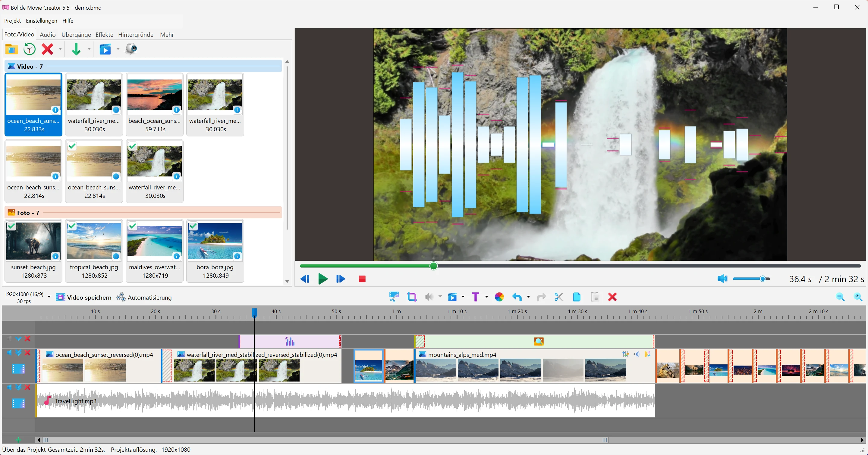Mute the TravelLight.mp3 audio track speaker
The height and width of the screenshot is (455, 868).
(9, 387)
